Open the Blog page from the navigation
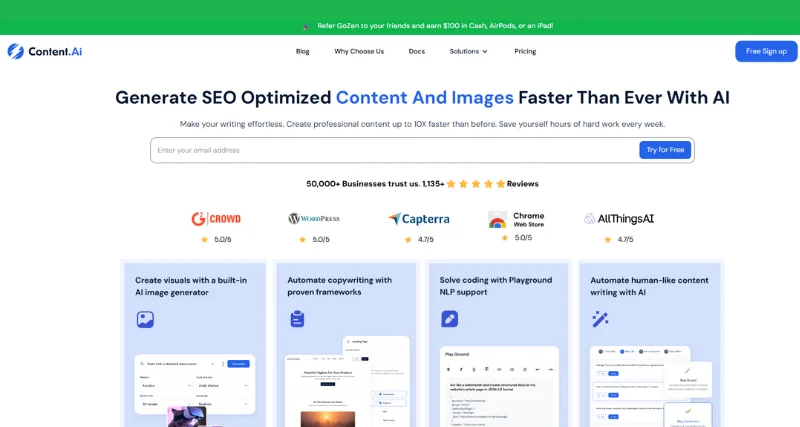The width and height of the screenshot is (800, 427). [302, 51]
